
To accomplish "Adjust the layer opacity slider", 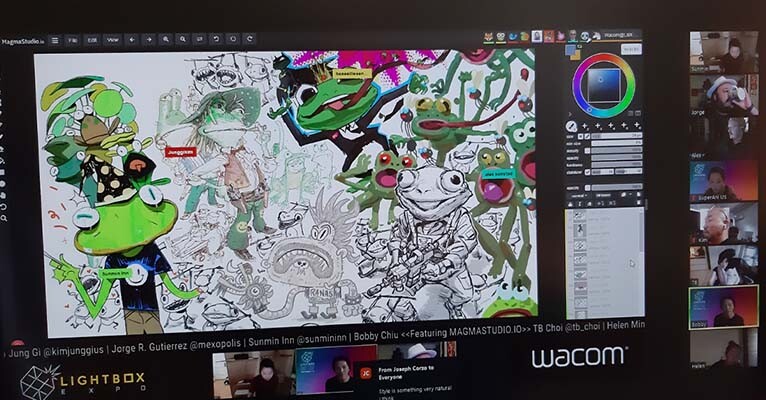I will [617, 187].
